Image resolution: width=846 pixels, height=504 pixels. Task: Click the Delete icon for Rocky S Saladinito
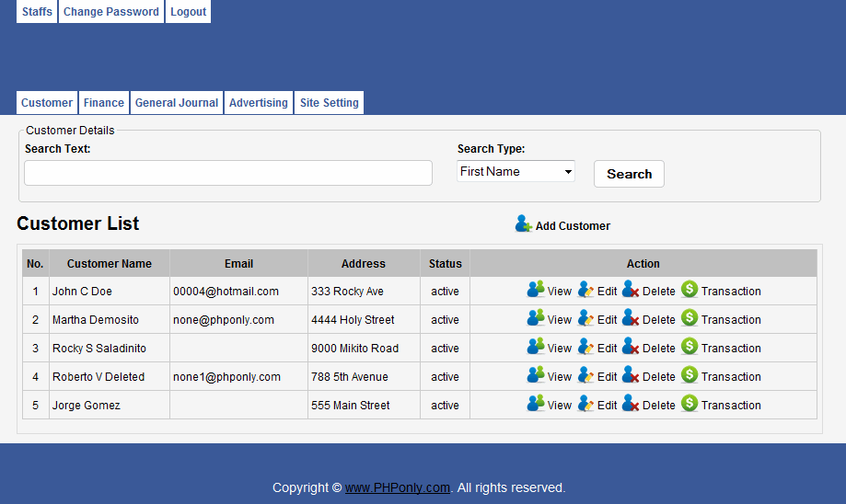pyautogui.click(x=631, y=347)
